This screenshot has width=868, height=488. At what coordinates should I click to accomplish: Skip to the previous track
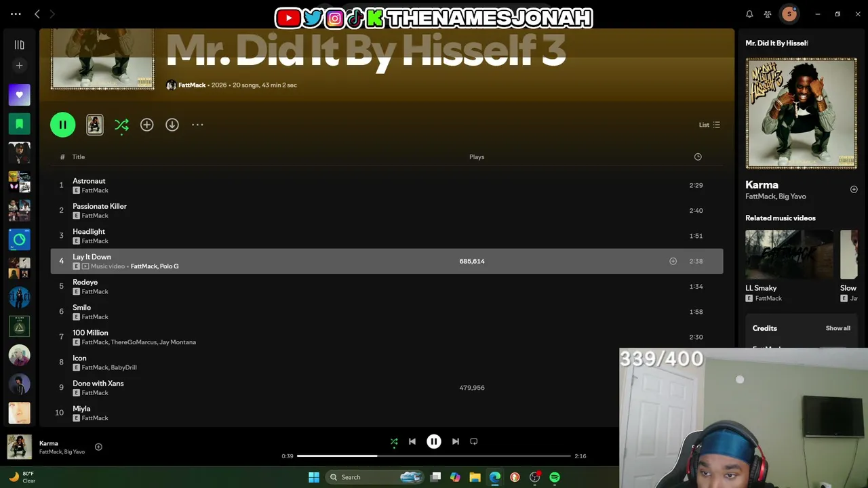[x=412, y=441]
